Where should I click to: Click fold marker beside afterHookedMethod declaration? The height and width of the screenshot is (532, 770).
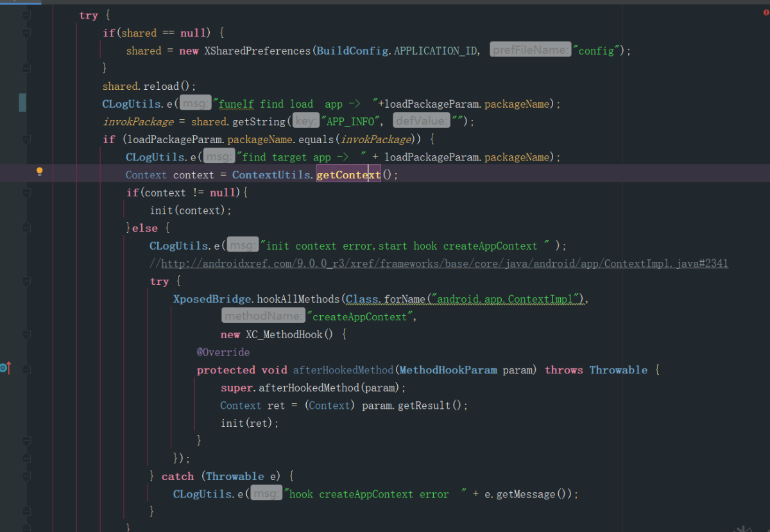[26, 370]
